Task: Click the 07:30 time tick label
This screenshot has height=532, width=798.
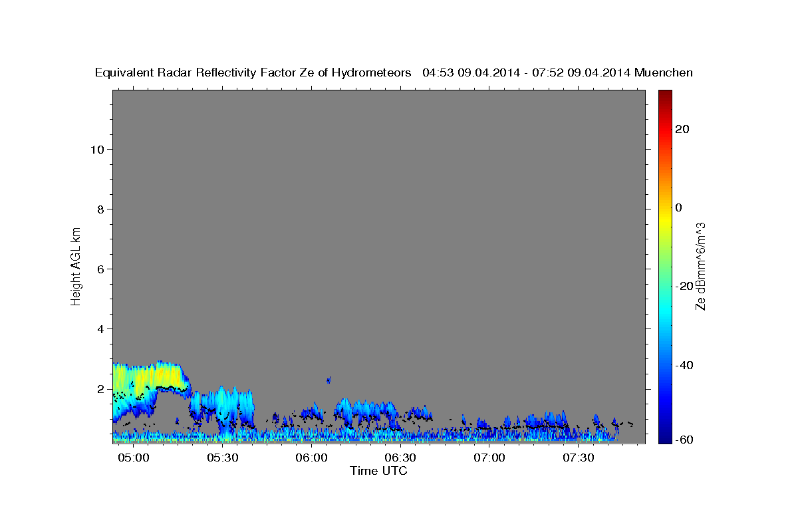Action: tap(579, 458)
